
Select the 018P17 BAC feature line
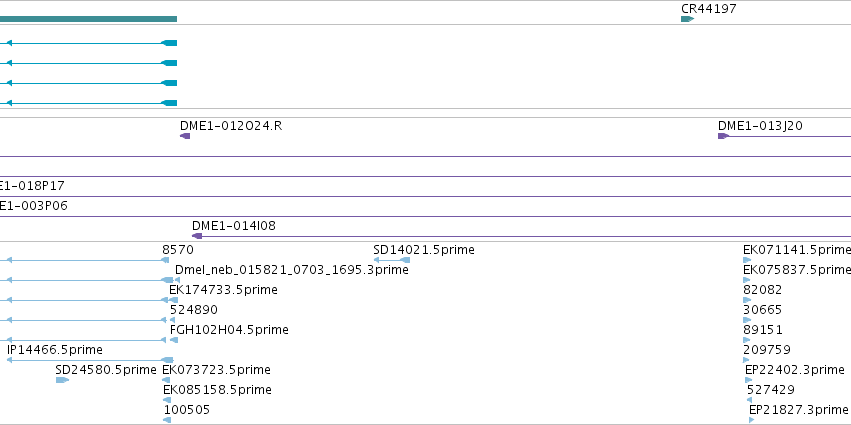426,196
